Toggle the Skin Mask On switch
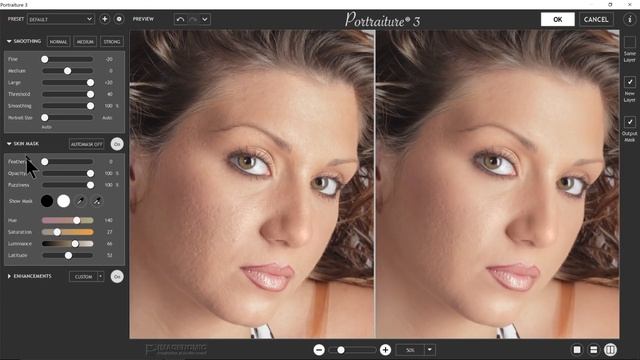 pos(117,144)
